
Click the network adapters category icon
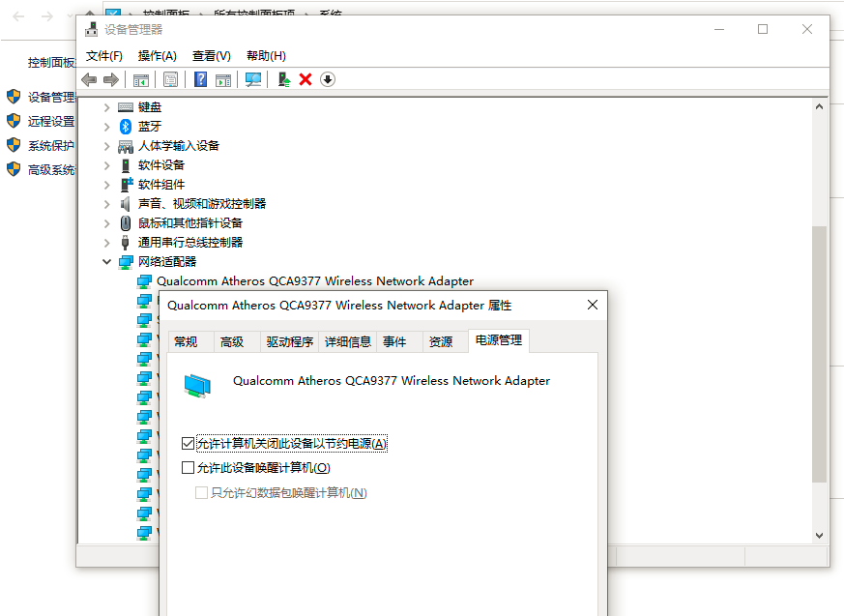126,262
